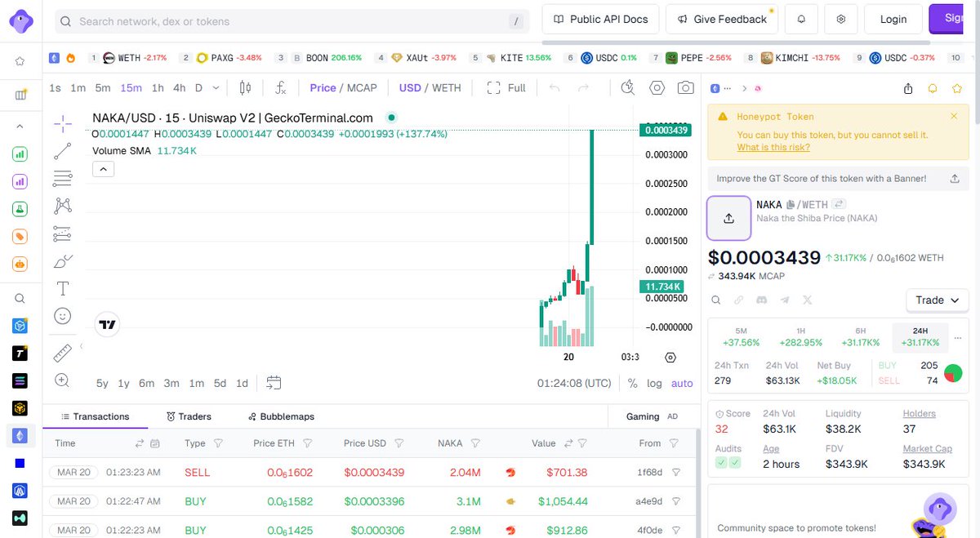Choose the text annotation tool

(x=62, y=288)
